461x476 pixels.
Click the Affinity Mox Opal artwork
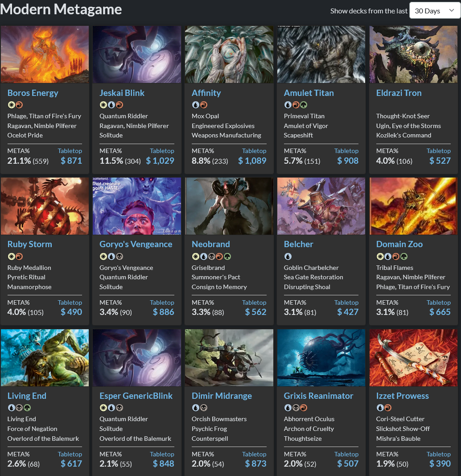(x=229, y=54)
